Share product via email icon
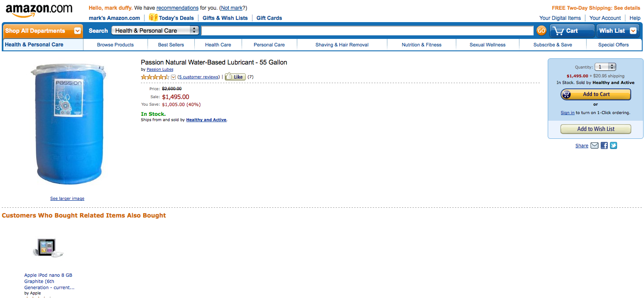The width and height of the screenshot is (644, 298). (x=594, y=145)
